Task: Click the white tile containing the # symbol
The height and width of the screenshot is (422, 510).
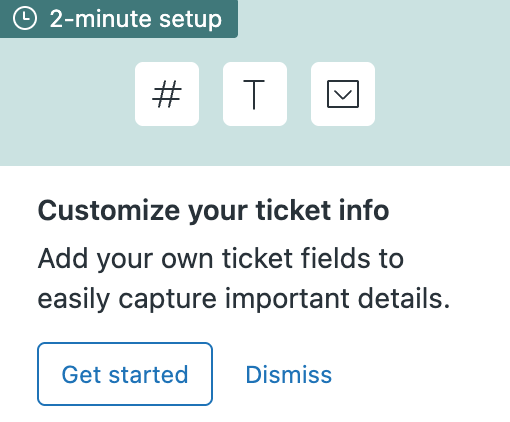Action: (x=167, y=94)
